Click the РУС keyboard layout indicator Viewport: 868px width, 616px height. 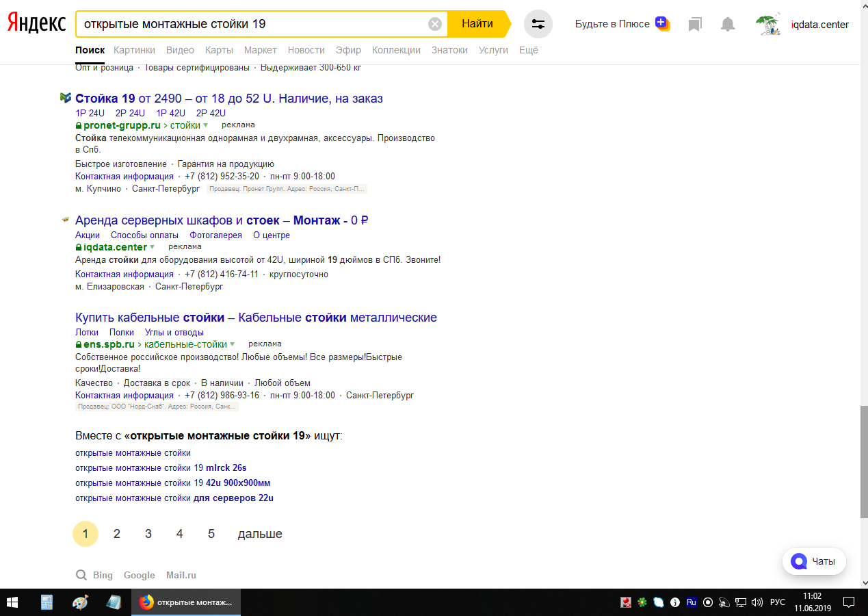[x=778, y=602]
